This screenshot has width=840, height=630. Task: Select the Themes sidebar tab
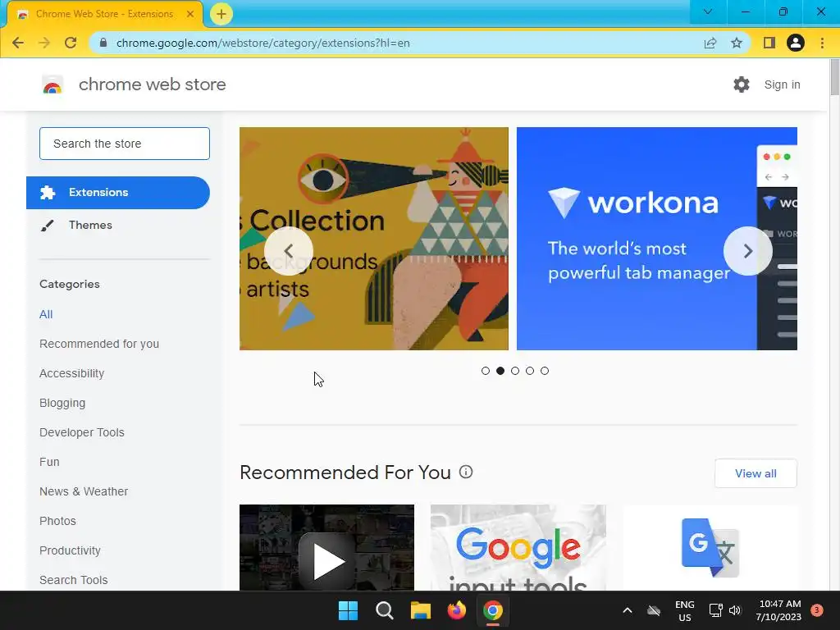(x=118, y=225)
